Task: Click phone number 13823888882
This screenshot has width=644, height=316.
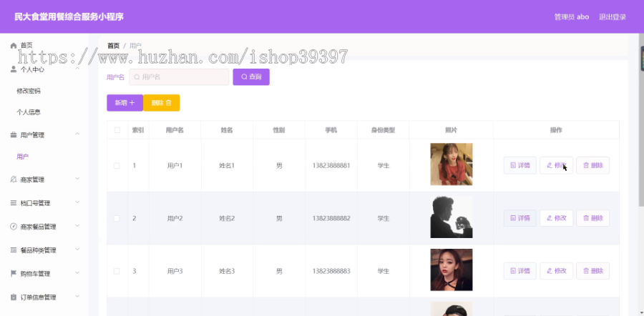Action: click(331, 218)
